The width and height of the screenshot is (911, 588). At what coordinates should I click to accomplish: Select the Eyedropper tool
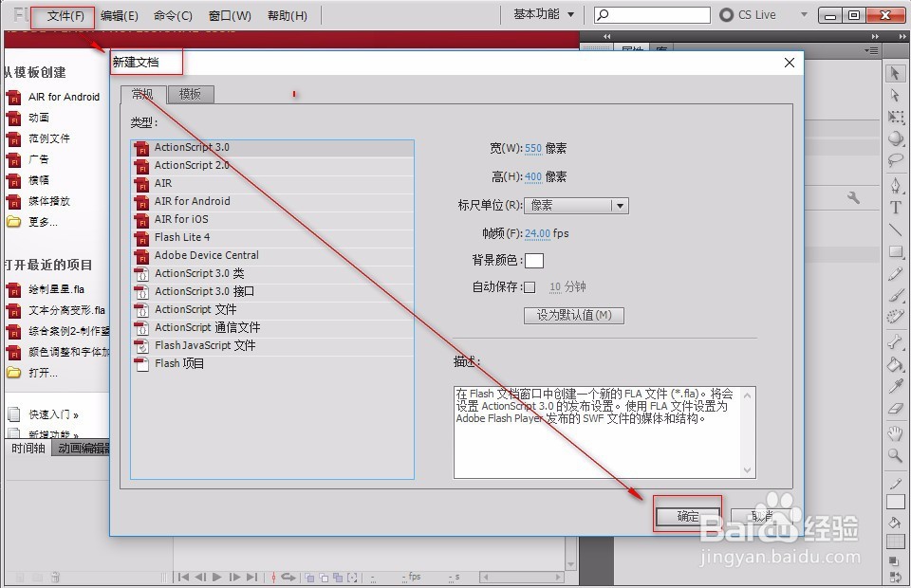point(895,386)
